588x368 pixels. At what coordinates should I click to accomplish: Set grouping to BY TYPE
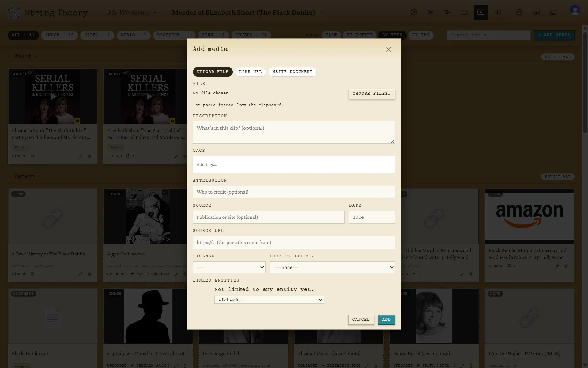tap(392, 35)
